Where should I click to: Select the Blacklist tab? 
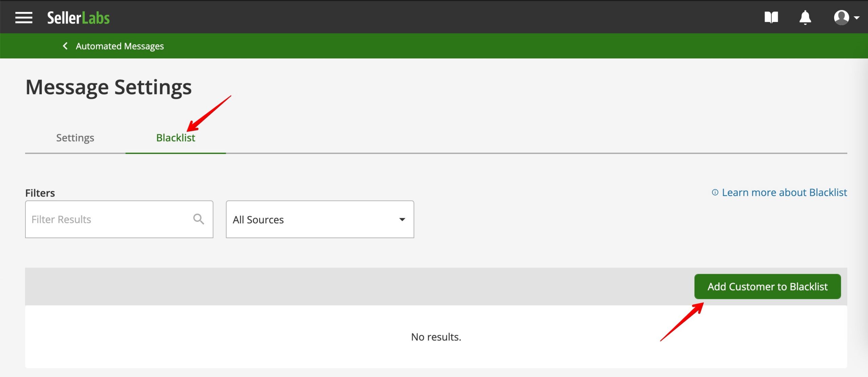176,138
